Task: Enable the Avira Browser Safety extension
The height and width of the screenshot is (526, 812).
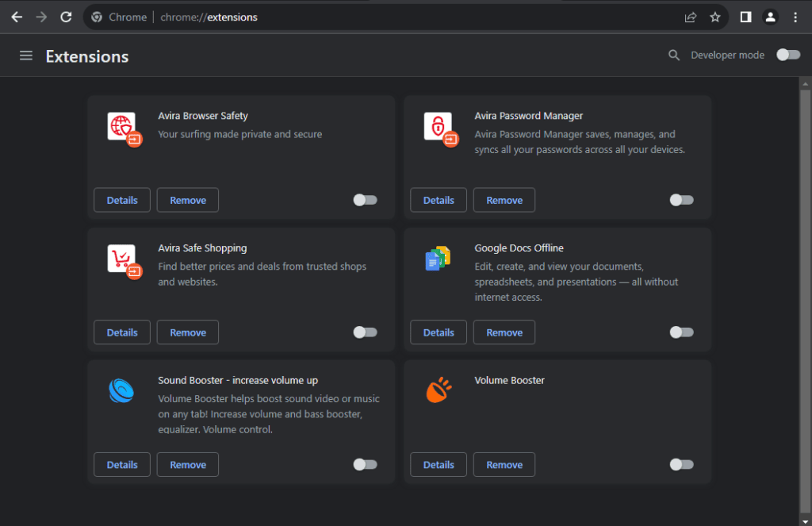Action: tap(365, 200)
